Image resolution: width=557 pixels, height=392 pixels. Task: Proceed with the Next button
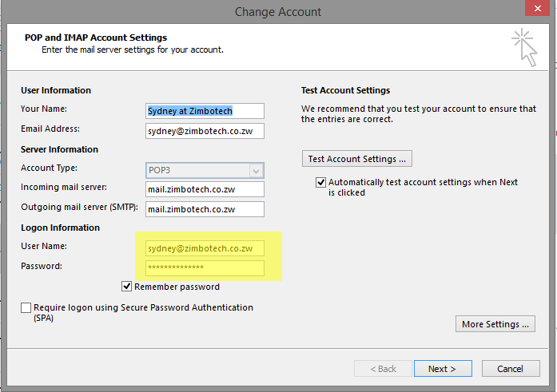pyautogui.click(x=442, y=369)
